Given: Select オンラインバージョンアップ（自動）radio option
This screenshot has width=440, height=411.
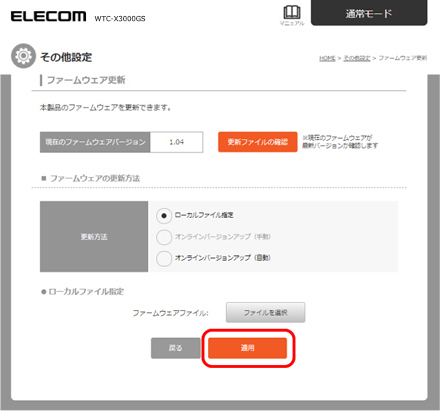Looking at the screenshot, I should (x=164, y=258).
